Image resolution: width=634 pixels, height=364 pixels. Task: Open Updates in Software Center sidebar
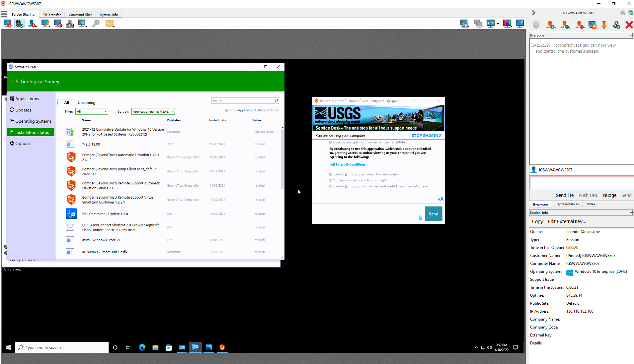pos(23,110)
